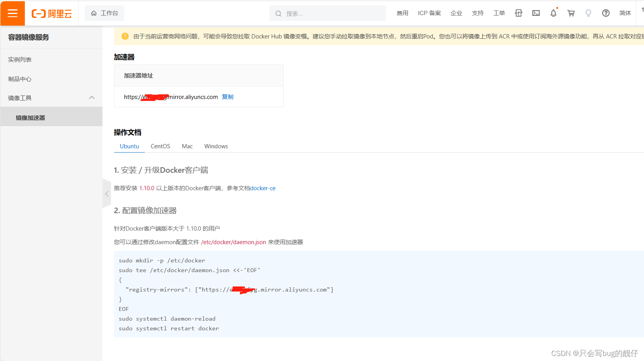The height and width of the screenshot is (361, 644).
Task: Click the lightbulb tips icon
Action: click(588, 13)
